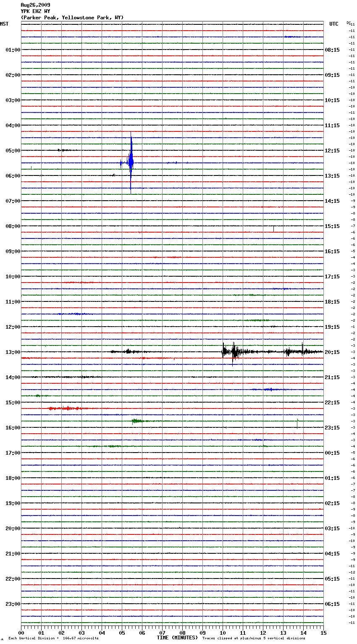Screen dimensions: 357x644
Task: Click the 10 minute axis tick label
Action: (x=223, y=633)
